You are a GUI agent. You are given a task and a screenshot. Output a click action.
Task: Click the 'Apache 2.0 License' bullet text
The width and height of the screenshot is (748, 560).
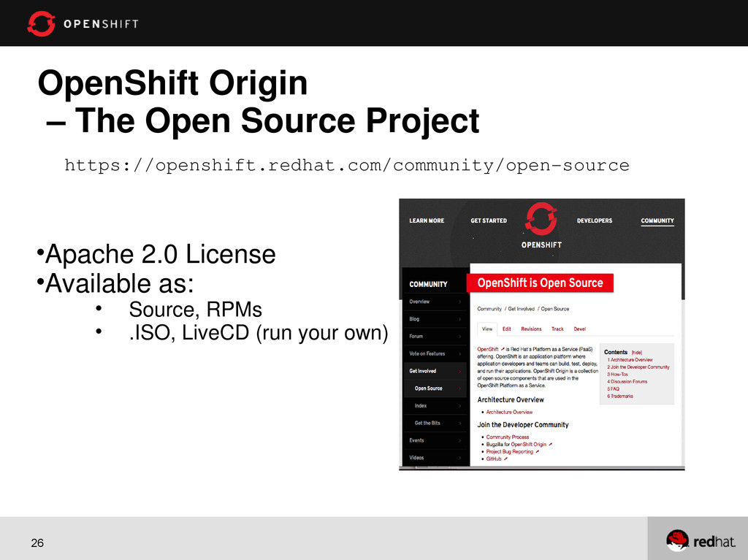click(160, 254)
